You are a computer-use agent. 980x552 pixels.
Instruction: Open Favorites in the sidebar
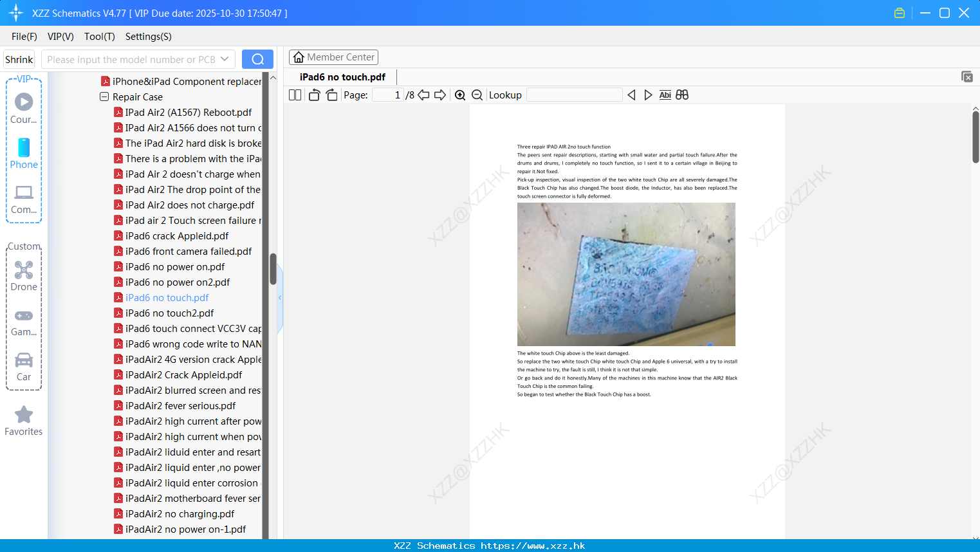(24, 421)
